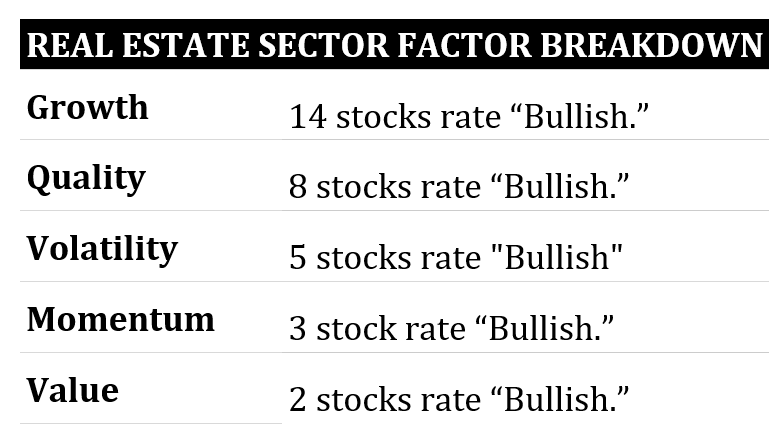Select the Momentum factor label
This screenshot has height=441, width=779.
pos(120,320)
